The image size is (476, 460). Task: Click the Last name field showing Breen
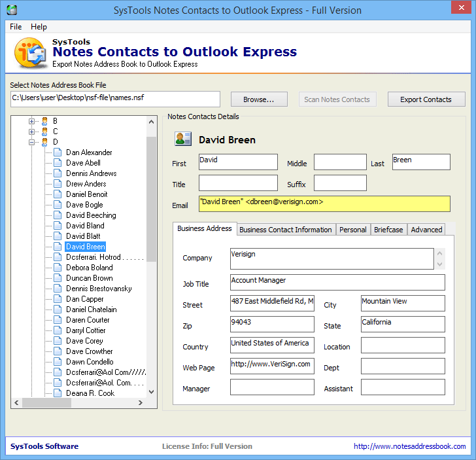point(421,162)
